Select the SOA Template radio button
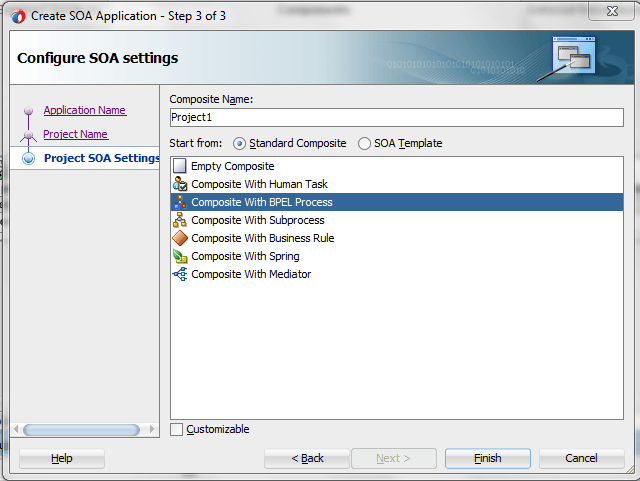Viewport: 640px width, 481px height. [364, 144]
